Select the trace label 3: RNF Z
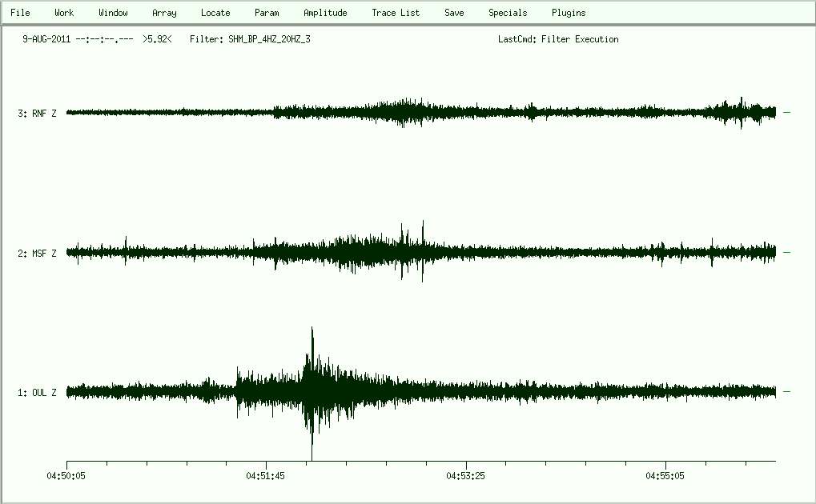Image resolution: width=816 pixels, height=504 pixels. (x=37, y=114)
